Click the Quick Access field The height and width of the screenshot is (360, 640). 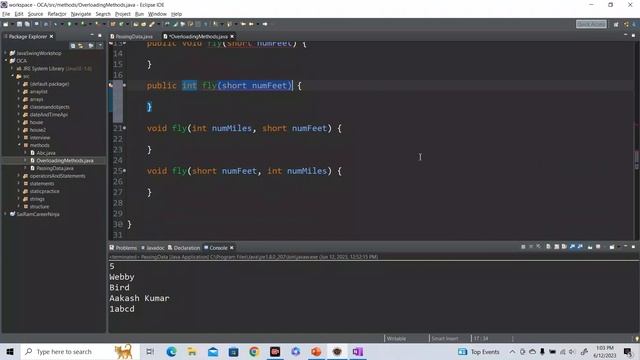pyautogui.click(x=591, y=24)
